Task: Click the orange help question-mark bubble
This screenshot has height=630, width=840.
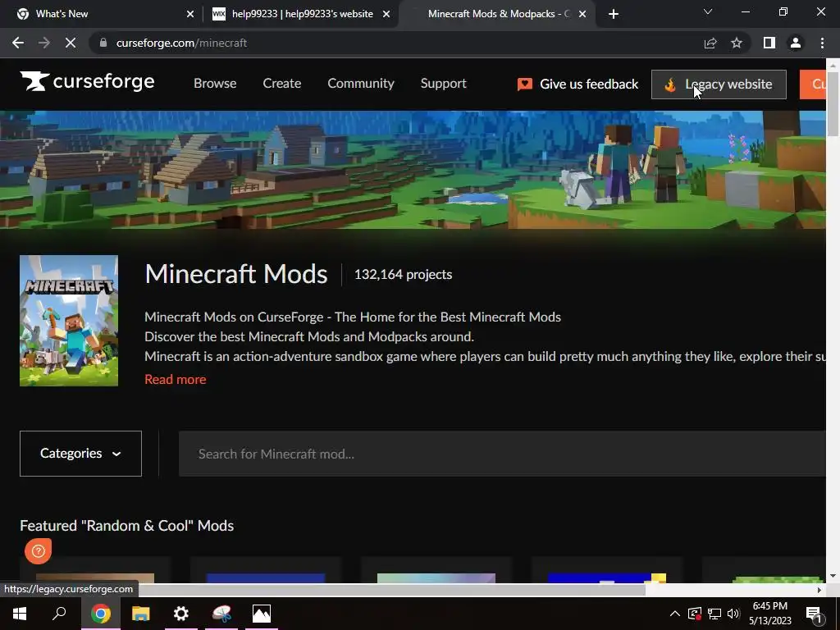Action: pyautogui.click(x=38, y=550)
